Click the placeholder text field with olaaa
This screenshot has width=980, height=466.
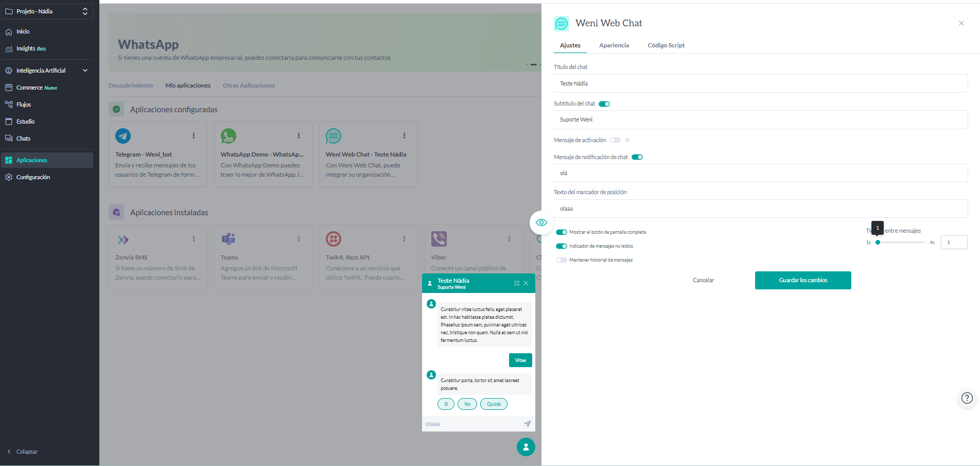point(761,209)
